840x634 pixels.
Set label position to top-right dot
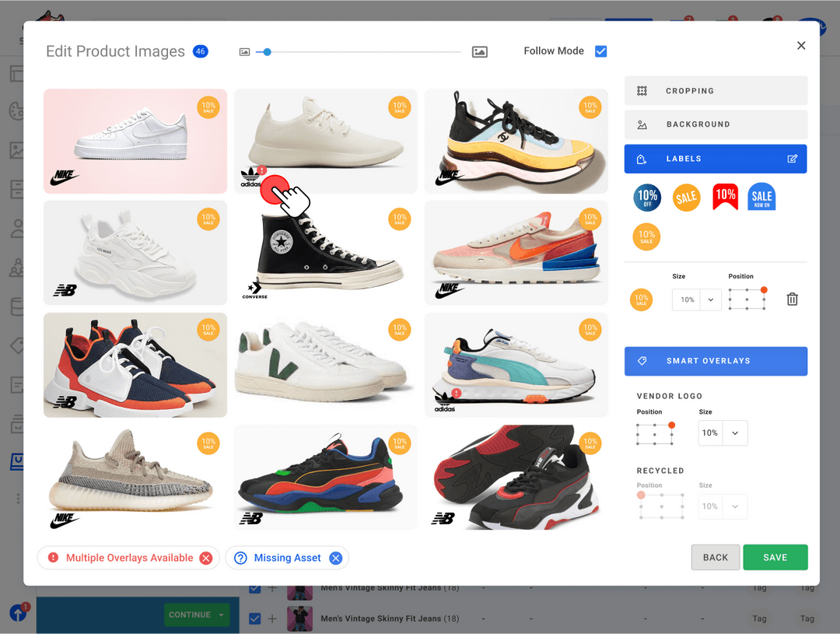click(764, 290)
